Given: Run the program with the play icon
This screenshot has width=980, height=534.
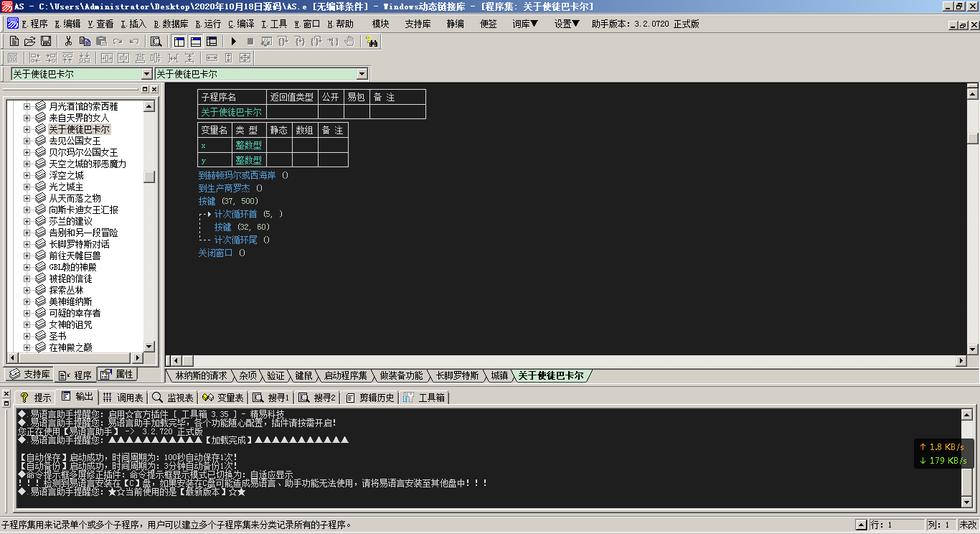Looking at the screenshot, I should click(233, 42).
